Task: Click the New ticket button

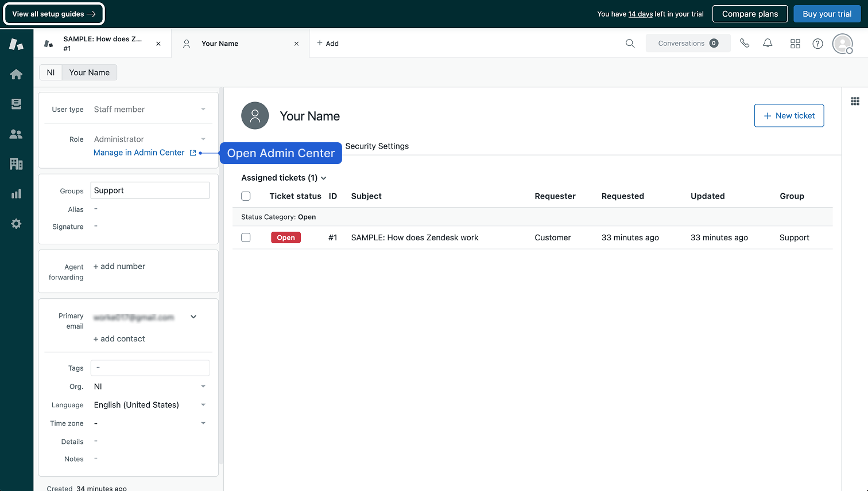Action: pos(789,115)
